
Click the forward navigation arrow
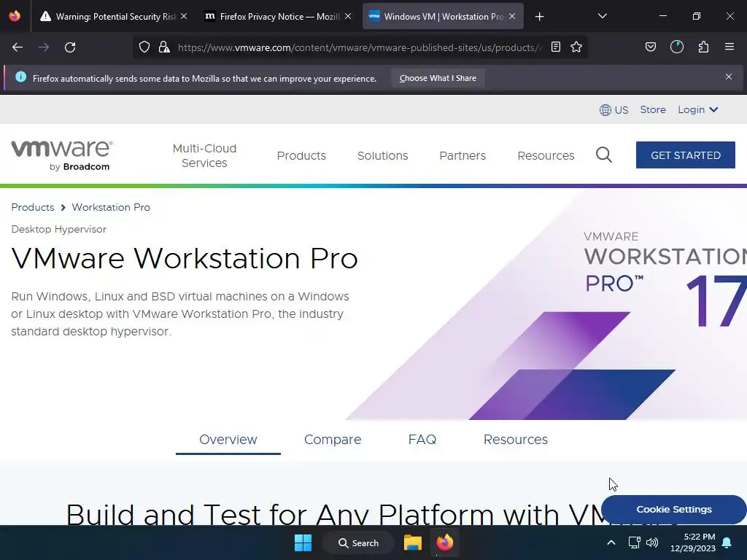(44, 47)
